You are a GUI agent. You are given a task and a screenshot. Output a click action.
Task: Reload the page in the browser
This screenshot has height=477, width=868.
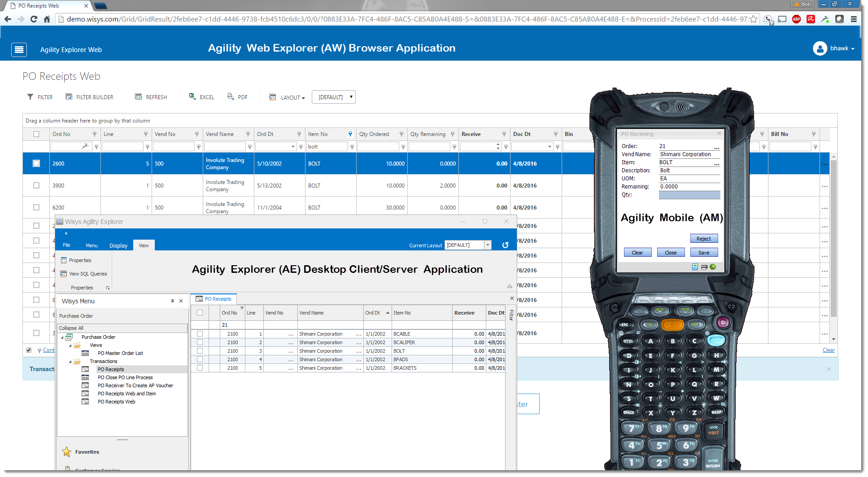(x=34, y=19)
